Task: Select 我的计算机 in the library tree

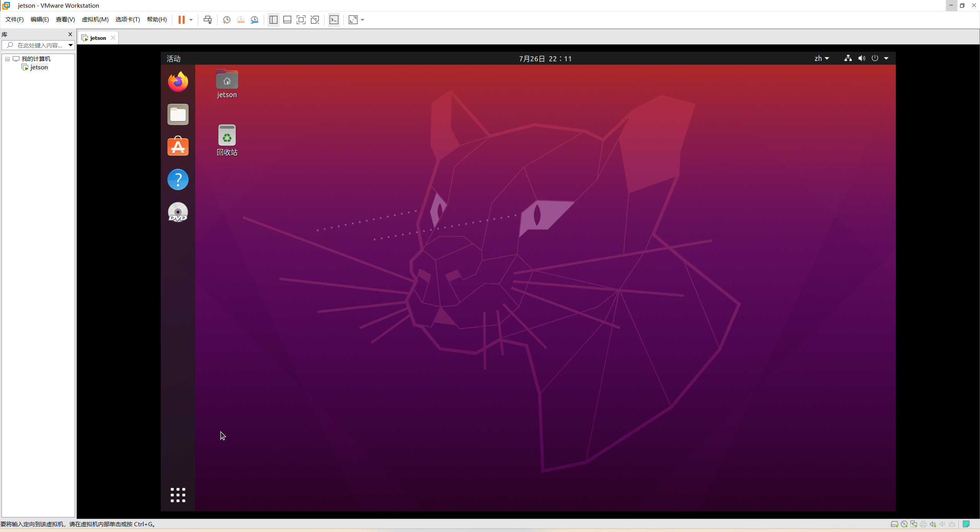Action: (36, 59)
